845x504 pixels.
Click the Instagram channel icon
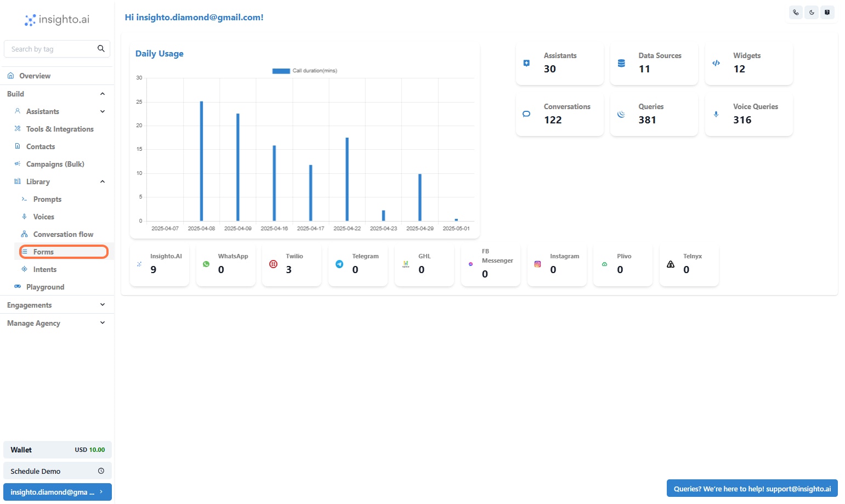(537, 264)
